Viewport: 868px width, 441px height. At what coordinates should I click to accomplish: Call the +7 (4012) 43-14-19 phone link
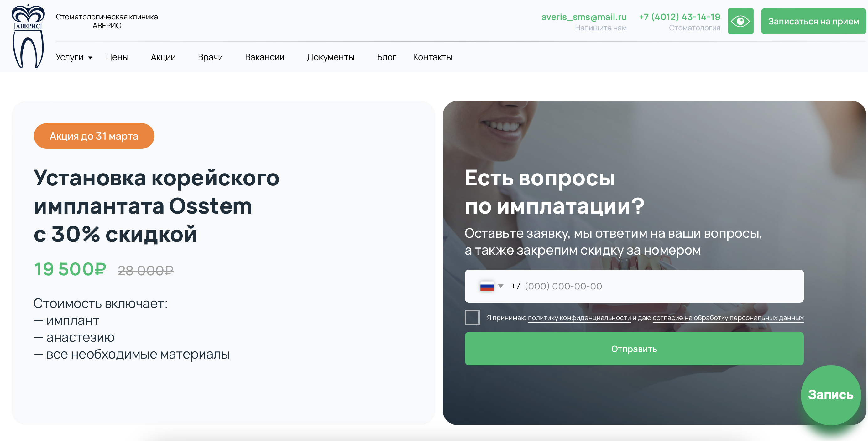pos(679,17)
